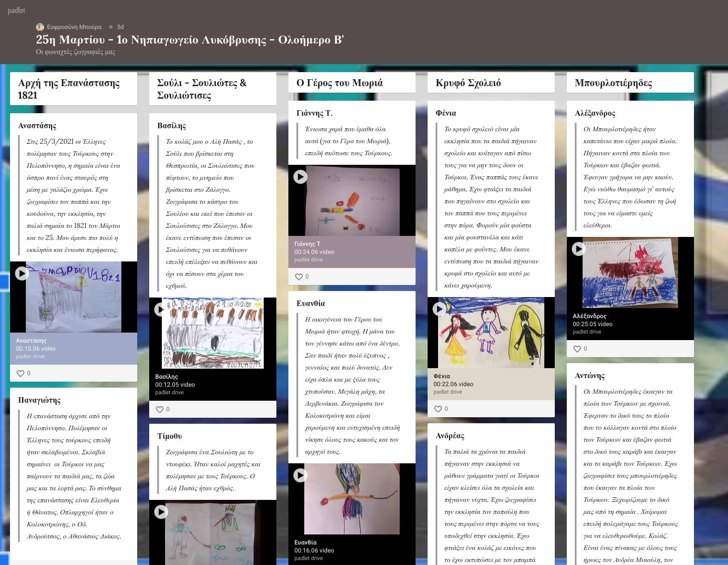Click the Padlet logo in header
Image resolution: width=728 pixels, height=565 pixels.
tap(16, 11)
